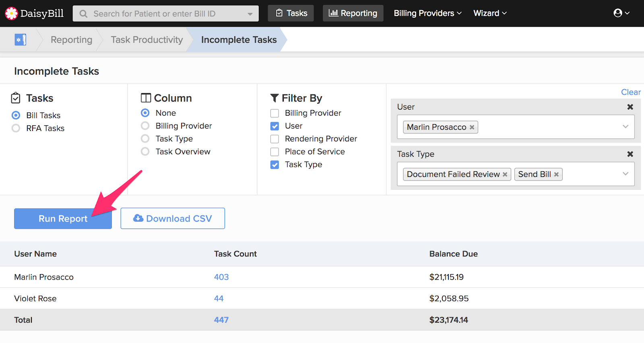Click the blue notebook home icon
644x343 pixels.
pyautogui.click(x=21, y=39)
